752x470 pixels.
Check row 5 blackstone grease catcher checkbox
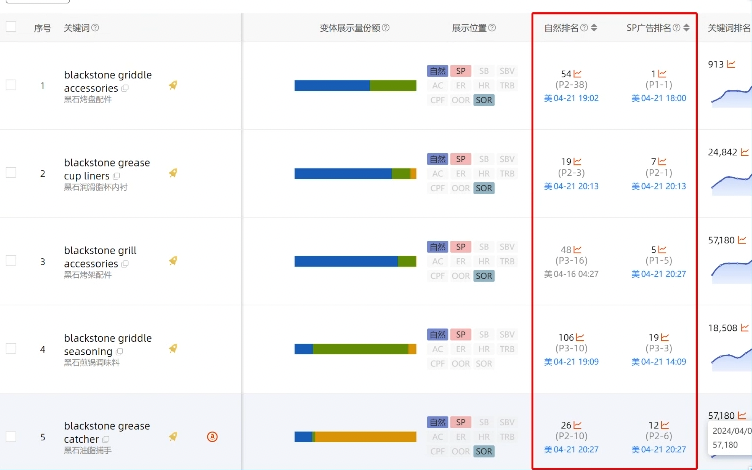tap(11, 436)
